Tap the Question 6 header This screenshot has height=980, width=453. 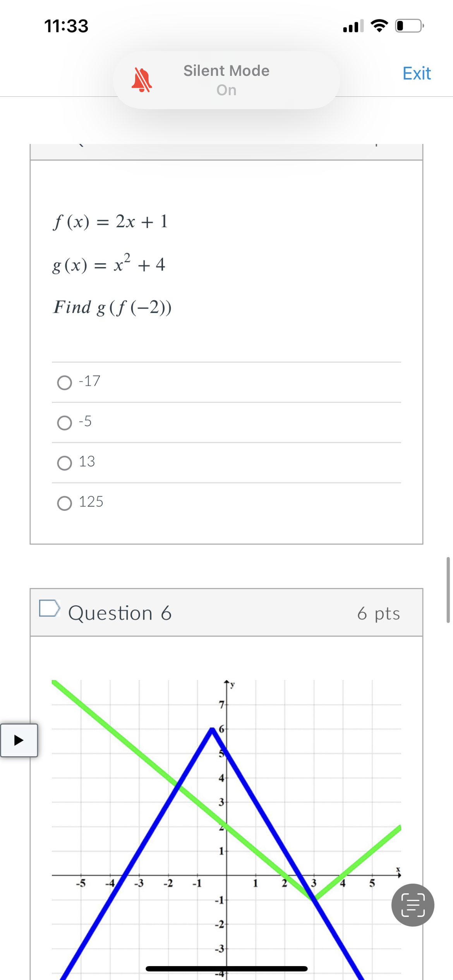(120, 613)
